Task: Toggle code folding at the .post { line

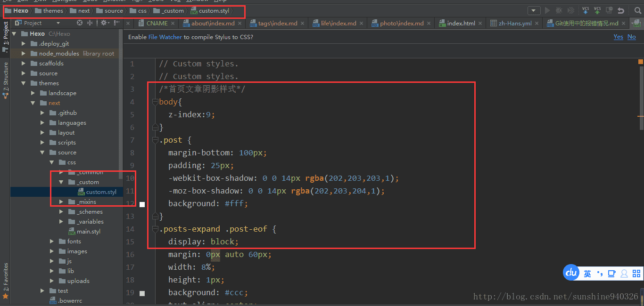Action: pyautogui.click(x=155, y=140)
